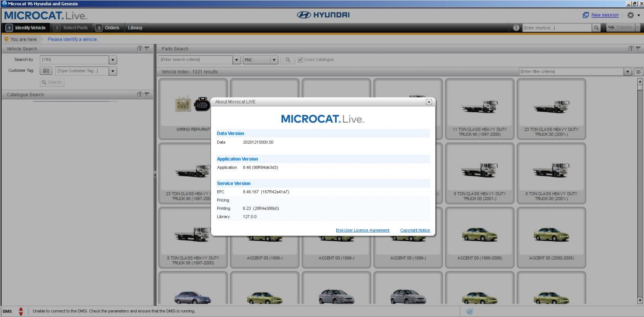Open the End-User Licence Agreement link

click(362, 230)
